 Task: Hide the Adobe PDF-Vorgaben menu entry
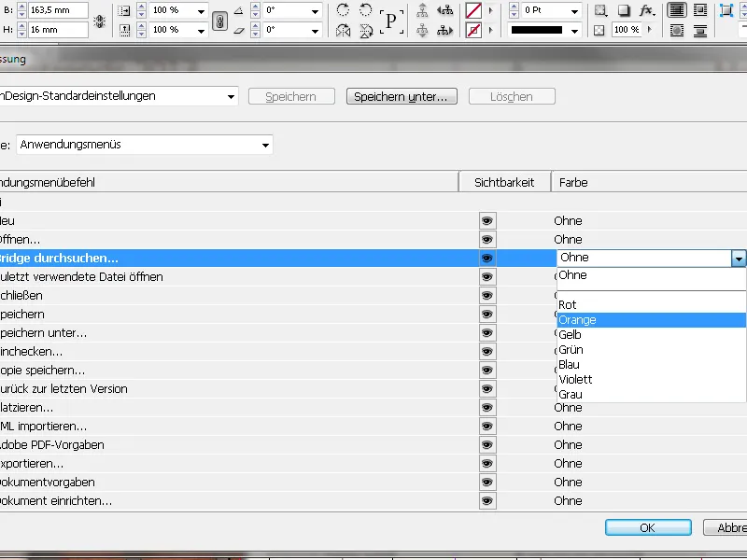(x=487, y=445)
